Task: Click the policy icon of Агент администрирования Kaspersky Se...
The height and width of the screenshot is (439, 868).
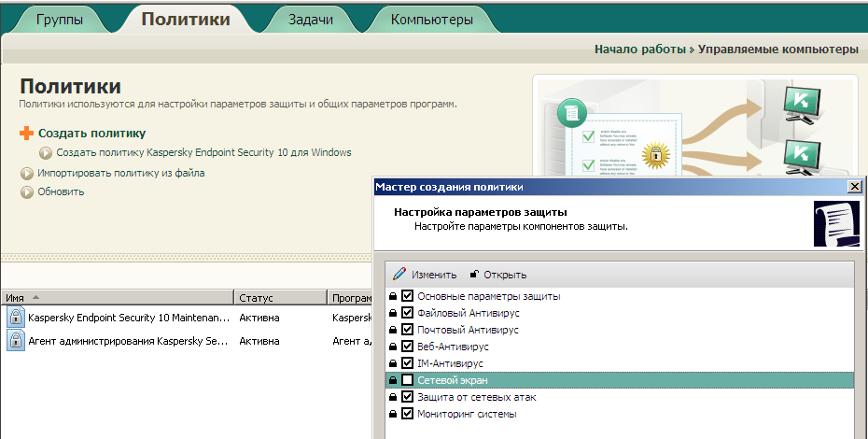Action: [x=16, y=341]
